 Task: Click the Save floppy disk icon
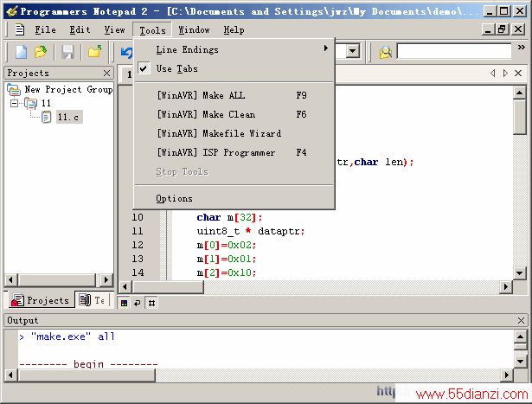coord(67,52)
